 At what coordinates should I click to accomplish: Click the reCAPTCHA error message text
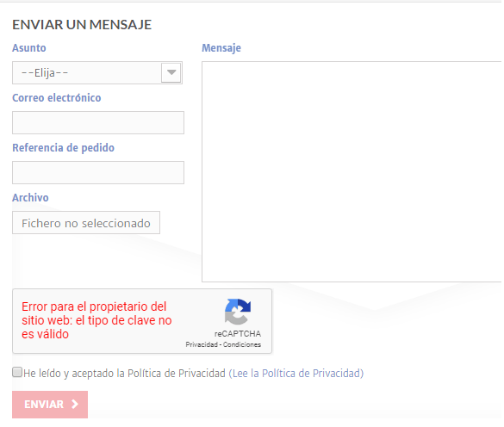96,320
